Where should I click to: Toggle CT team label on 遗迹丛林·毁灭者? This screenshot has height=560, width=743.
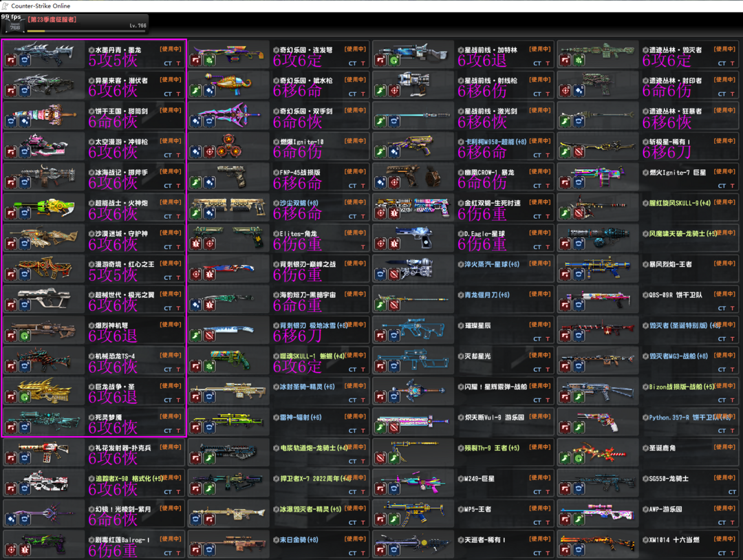tap(722, 63)
